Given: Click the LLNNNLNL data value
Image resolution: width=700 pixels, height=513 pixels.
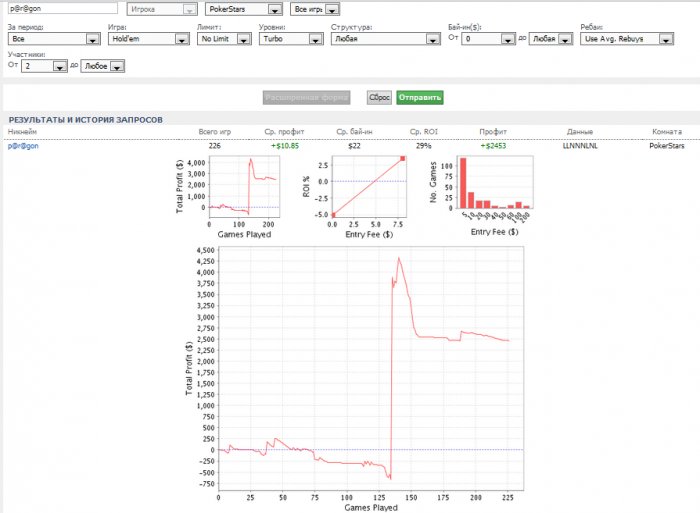Looking at the screenshot, I should coord(580,146).
